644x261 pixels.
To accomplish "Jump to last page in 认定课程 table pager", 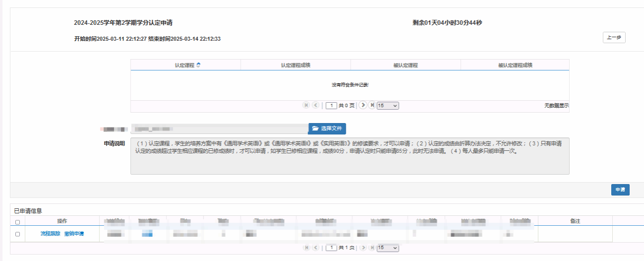I will tap(372, 105).
